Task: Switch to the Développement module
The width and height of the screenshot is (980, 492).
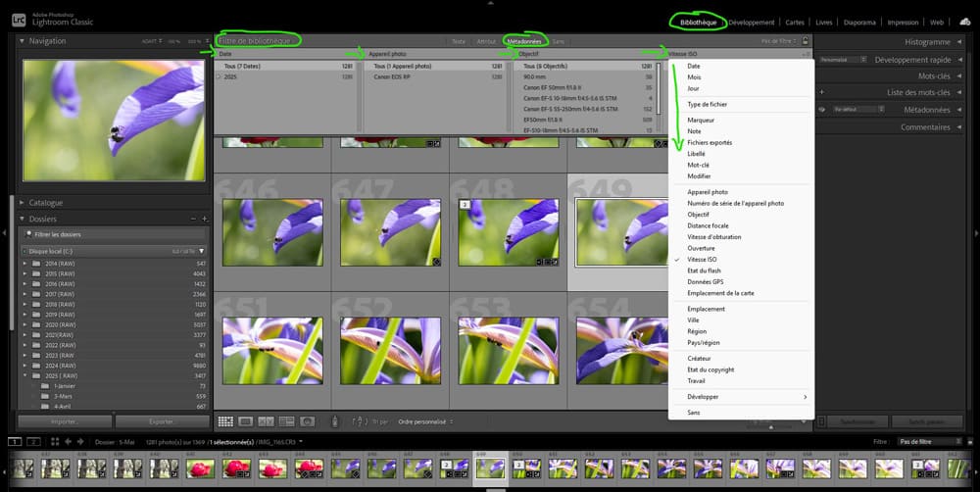Action: (752, 22)
